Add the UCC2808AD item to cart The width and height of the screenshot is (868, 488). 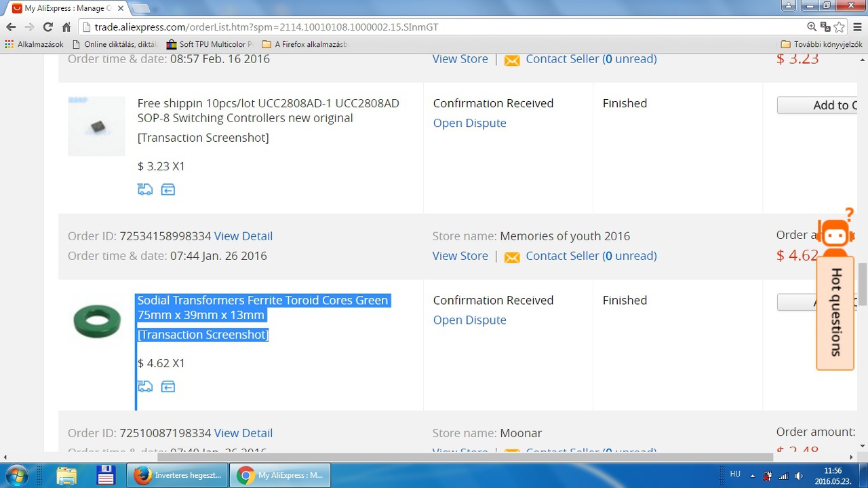click(x=817, y=105)
